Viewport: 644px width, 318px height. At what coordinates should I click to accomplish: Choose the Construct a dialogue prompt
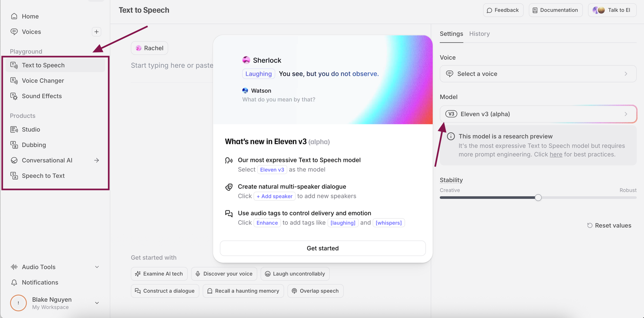point(165,291)
